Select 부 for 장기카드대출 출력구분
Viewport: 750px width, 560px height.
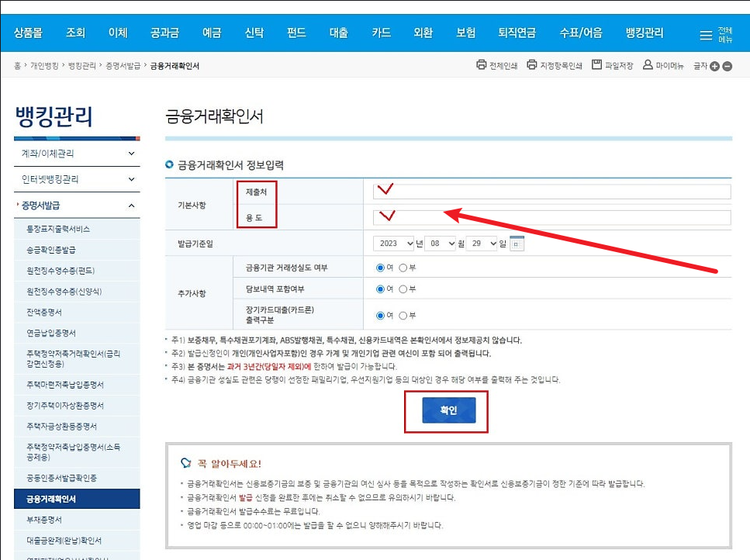tap(403, 315)
